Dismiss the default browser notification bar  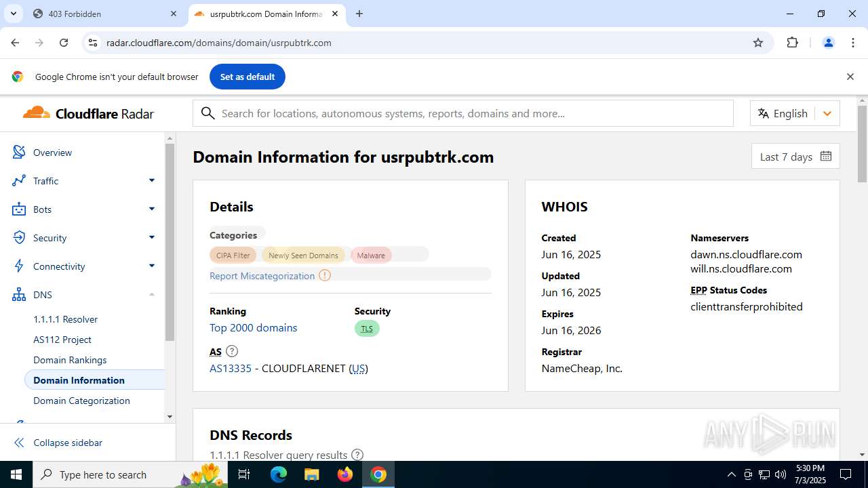pos(850,77)
